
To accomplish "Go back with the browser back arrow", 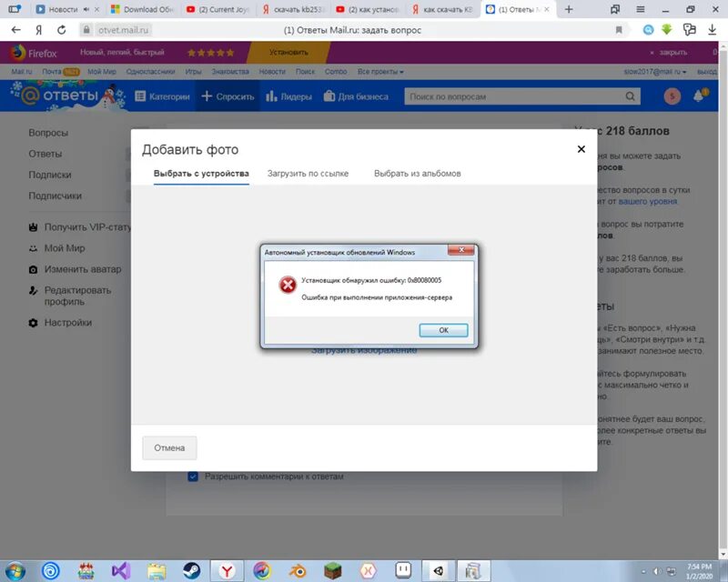I will tap(15, 30).
